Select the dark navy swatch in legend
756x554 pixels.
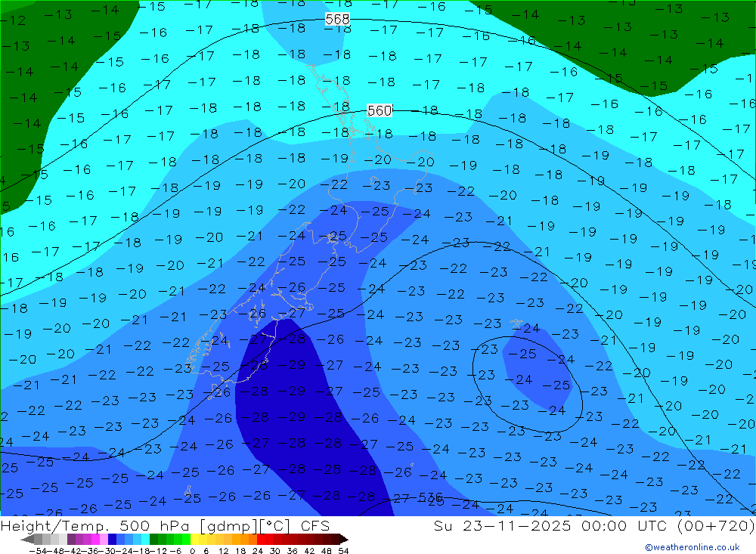[112, 539]
